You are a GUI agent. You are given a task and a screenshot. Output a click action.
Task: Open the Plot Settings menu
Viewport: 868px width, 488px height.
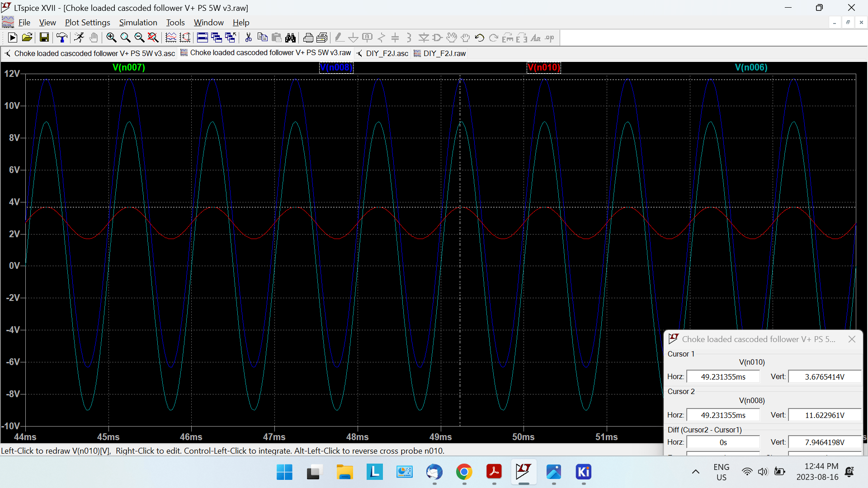click(x=88, y=23)
